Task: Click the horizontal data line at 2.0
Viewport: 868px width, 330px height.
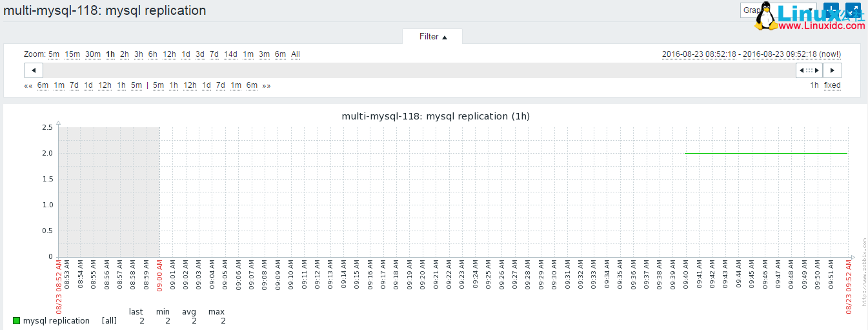Action: tap(766, 153)
